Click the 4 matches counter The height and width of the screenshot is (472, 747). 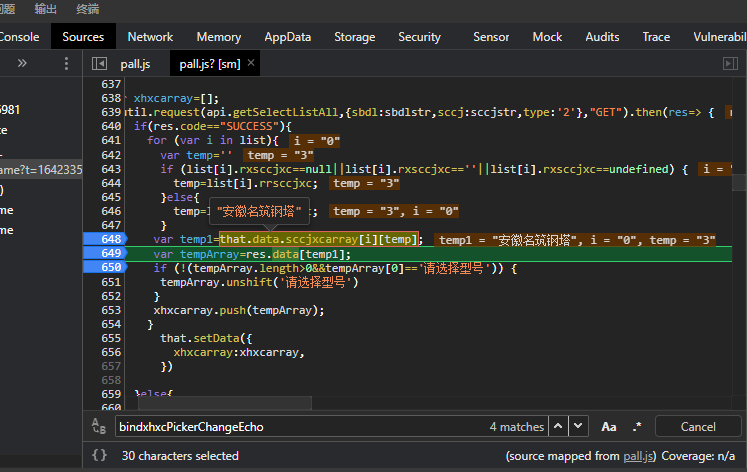(516, 427)
